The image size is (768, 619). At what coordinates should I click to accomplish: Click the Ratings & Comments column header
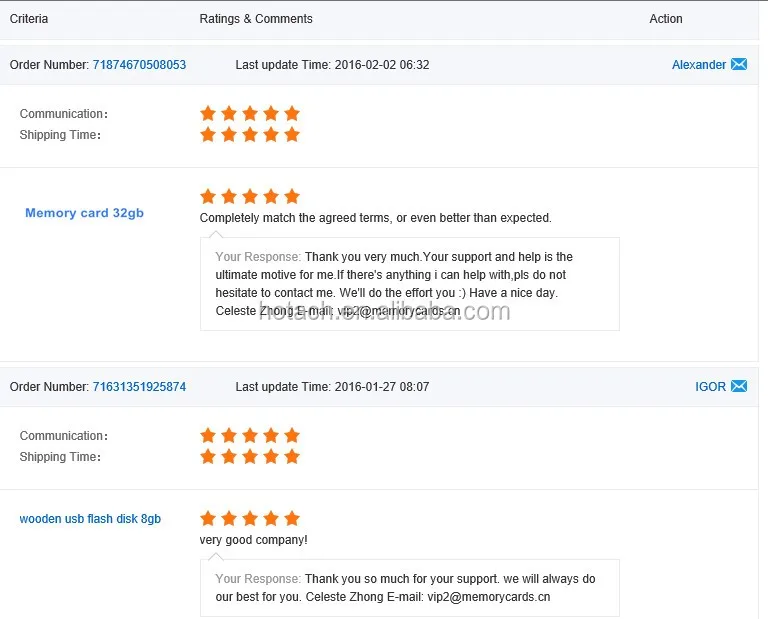pyautogui.click(x=256, y=19)
